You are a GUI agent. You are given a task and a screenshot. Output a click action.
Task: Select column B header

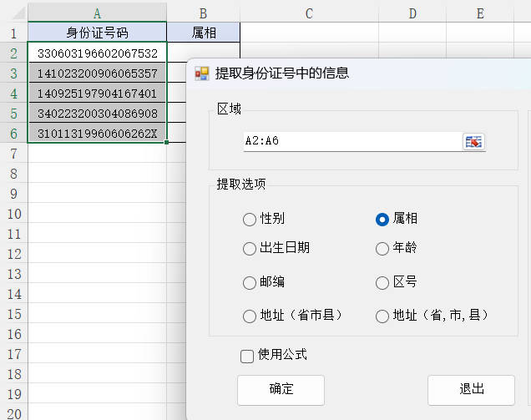pos(203,13)
